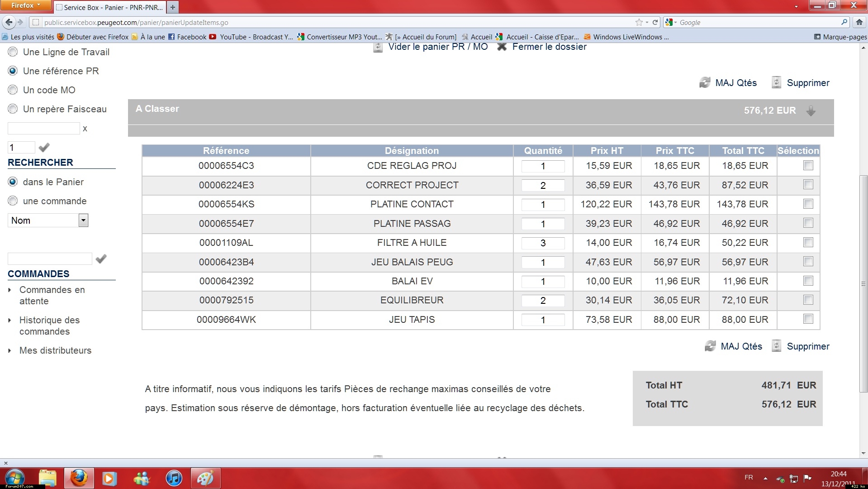Tick the EQUILIBREUR selection checkbox
The height and width of the screenshot is (489, 868).
click(808, 300)
